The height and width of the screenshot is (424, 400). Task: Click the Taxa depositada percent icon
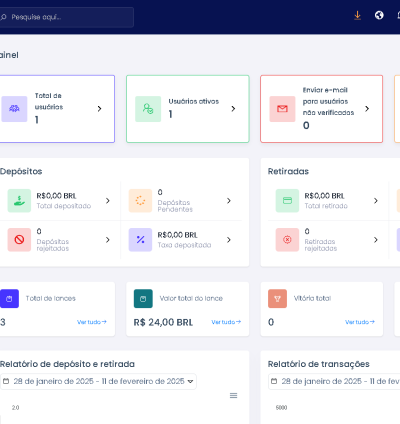[x=140, y=240]
